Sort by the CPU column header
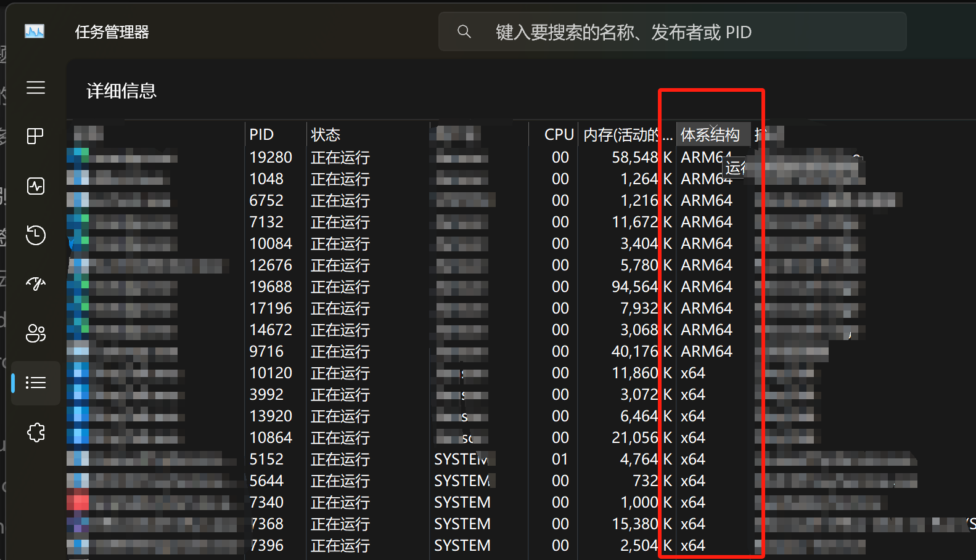This screenshot has width=976, height=560. 559,135
